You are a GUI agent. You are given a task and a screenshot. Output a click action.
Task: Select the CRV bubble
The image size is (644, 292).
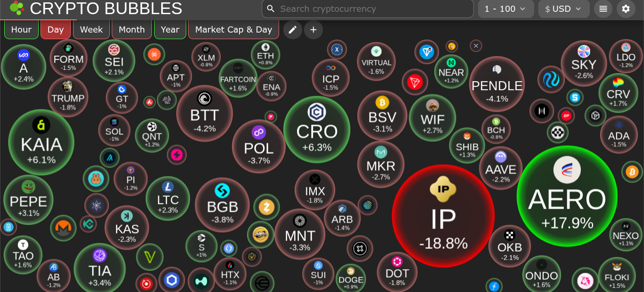coord(618,93)
